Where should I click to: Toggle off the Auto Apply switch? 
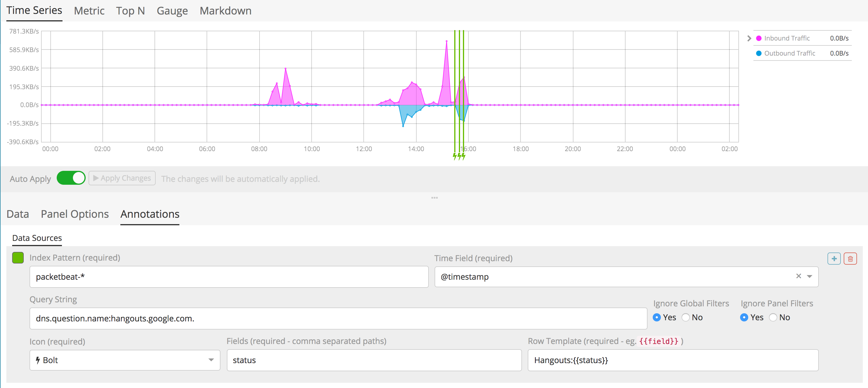[71, 178]
